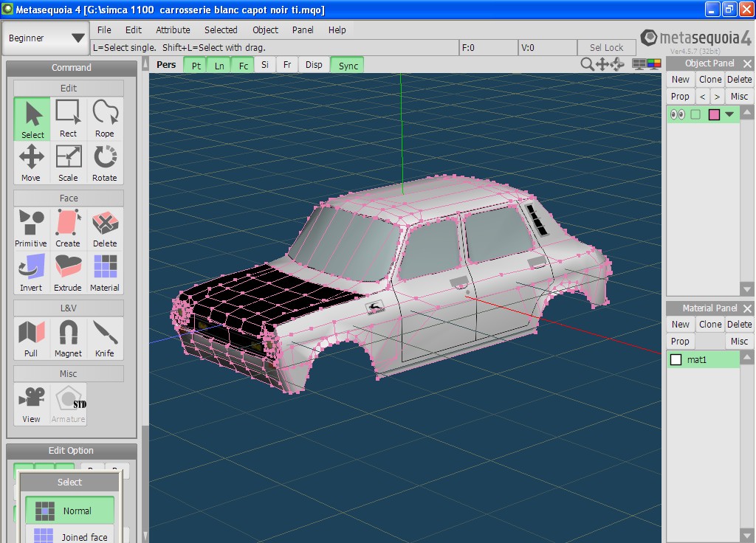Click Misc in Material Panel
The image size is (756, 543).
point(739,341)
